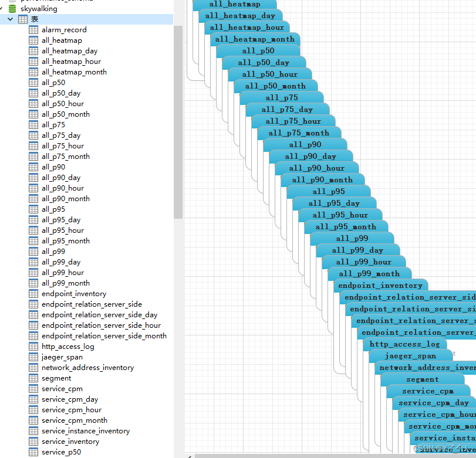Click table icon beside http_access_log

pyautogui.click(x=33, y=347)
